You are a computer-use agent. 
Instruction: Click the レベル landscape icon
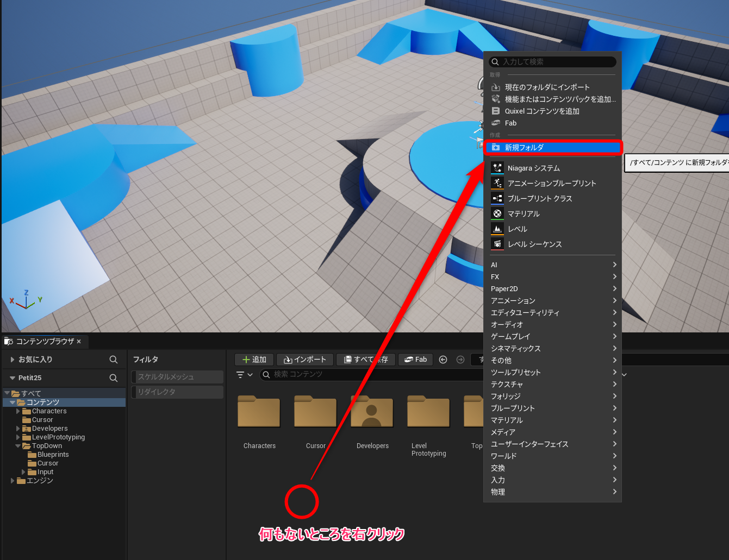[x=497, y=229]
